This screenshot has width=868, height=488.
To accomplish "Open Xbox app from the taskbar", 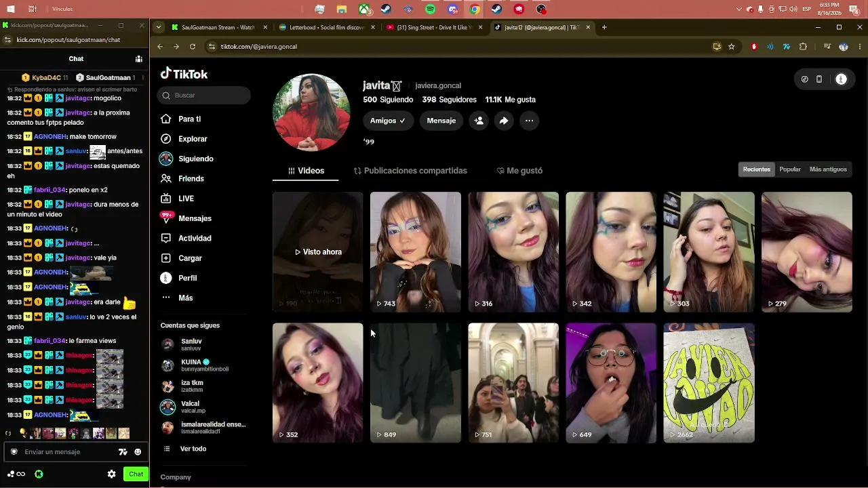I will click(365, 9).
